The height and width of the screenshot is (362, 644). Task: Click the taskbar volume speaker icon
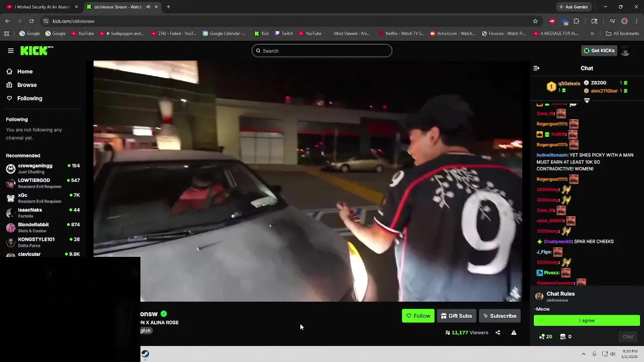coord(613,354)
